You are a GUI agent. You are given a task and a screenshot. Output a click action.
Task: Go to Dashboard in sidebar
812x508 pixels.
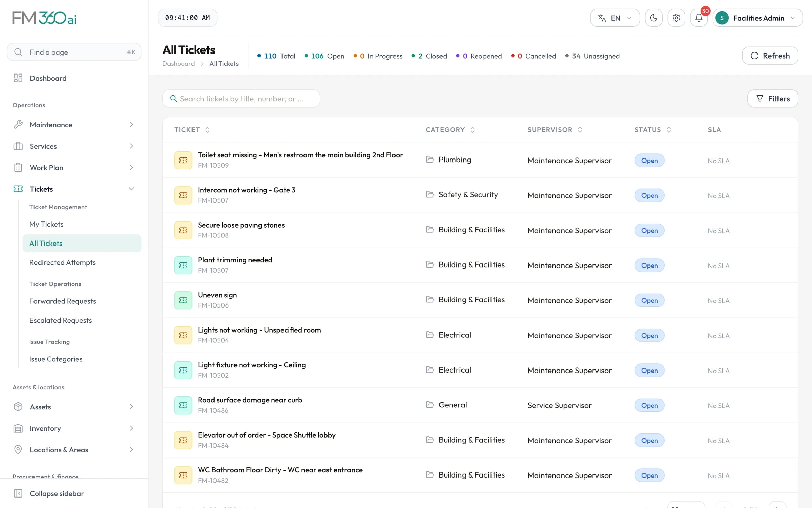[x=48, y=78]
